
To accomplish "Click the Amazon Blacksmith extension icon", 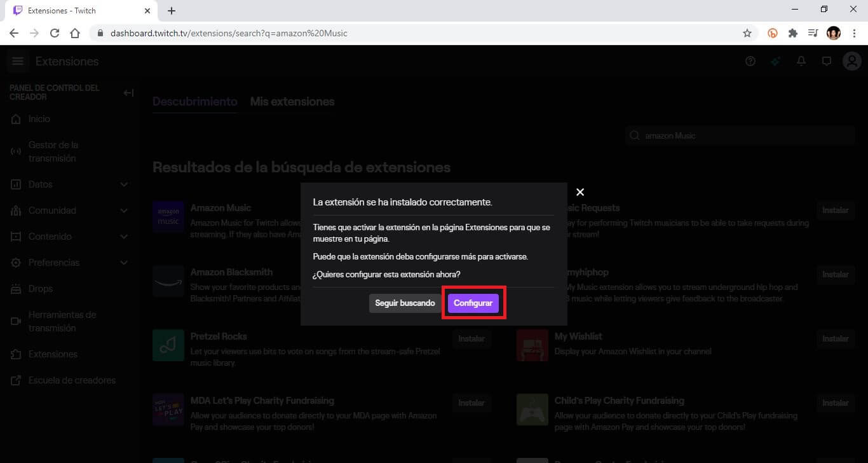I will click(x=168, y=281).
